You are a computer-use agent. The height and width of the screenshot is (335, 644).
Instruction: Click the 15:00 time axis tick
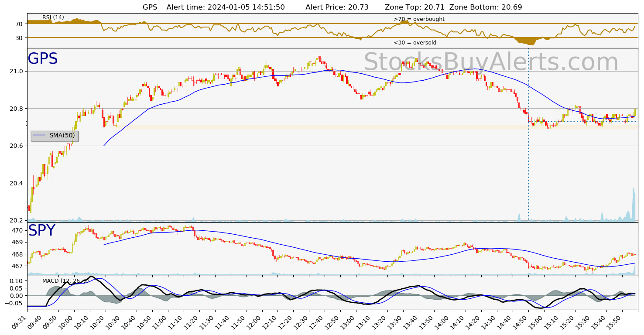coord(537,323)
